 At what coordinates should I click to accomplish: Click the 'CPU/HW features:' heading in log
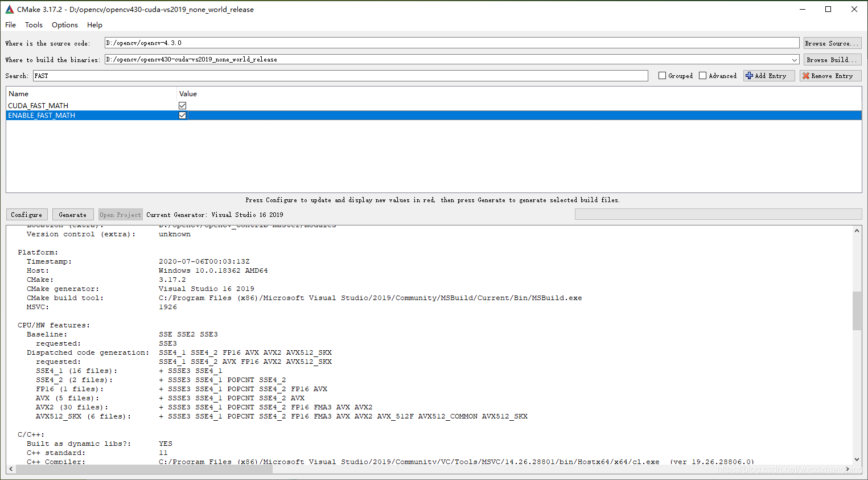(x=54, y=325)
